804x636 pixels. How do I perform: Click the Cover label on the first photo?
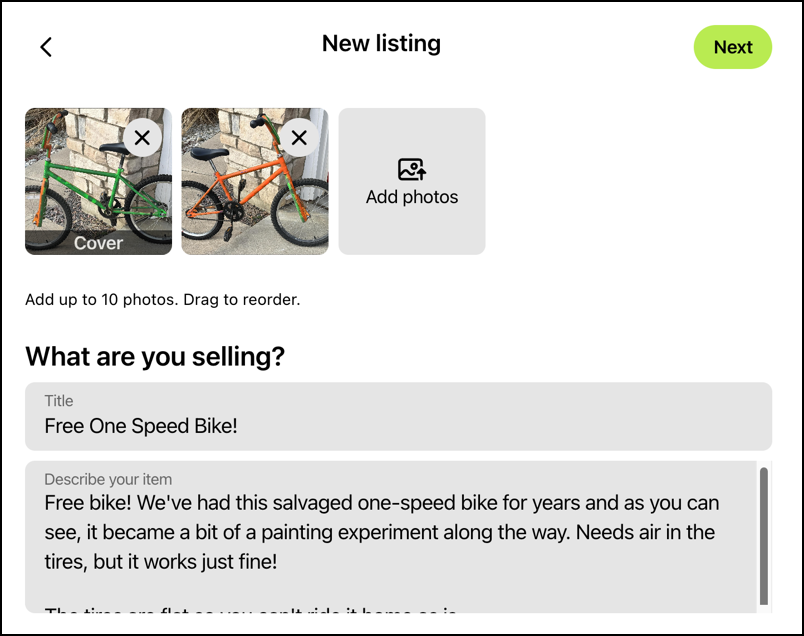tap(98, 242)
